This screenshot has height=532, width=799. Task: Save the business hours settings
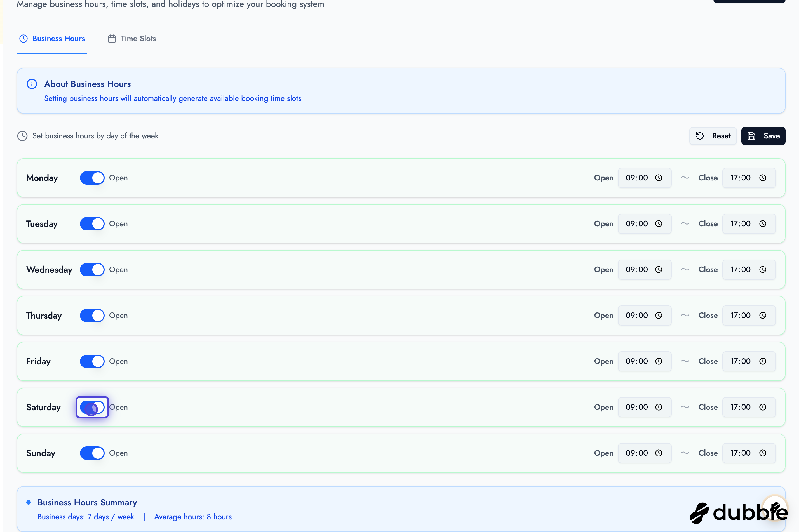[763, 136]
